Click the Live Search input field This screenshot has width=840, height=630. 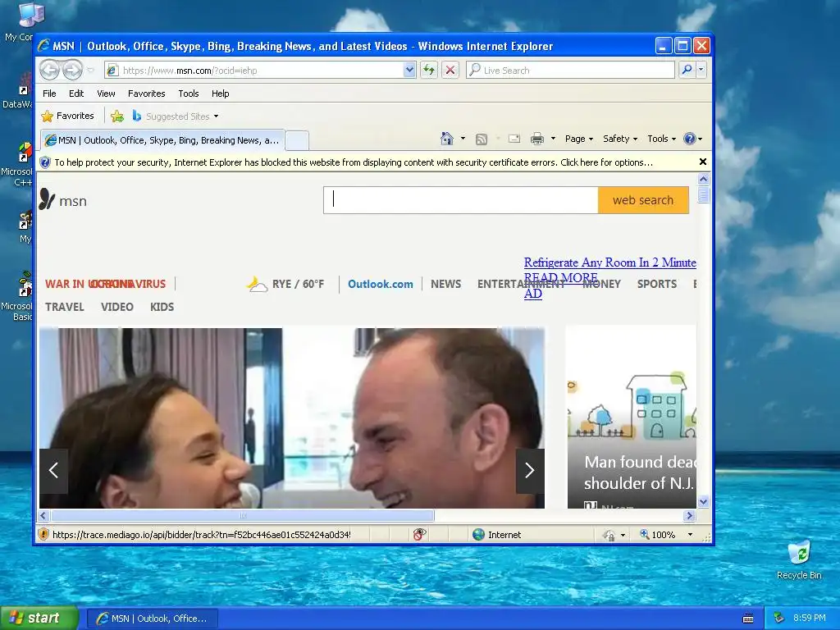[x=571, y=71]
